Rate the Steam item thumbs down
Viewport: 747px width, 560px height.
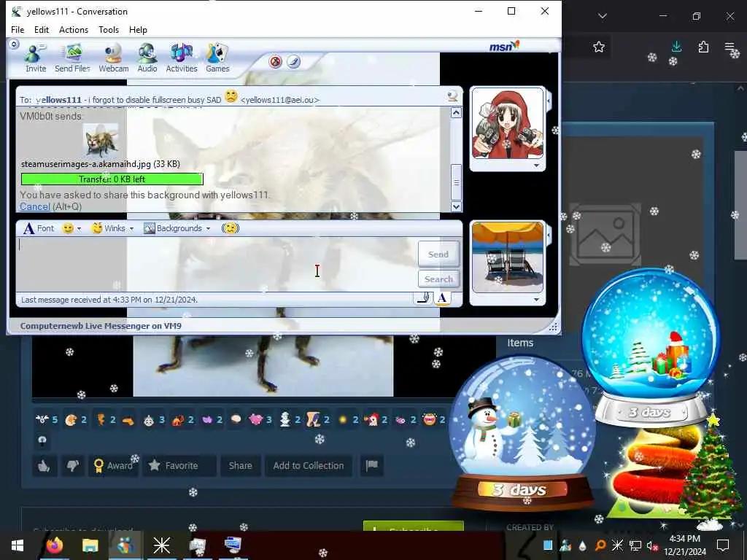72,466
